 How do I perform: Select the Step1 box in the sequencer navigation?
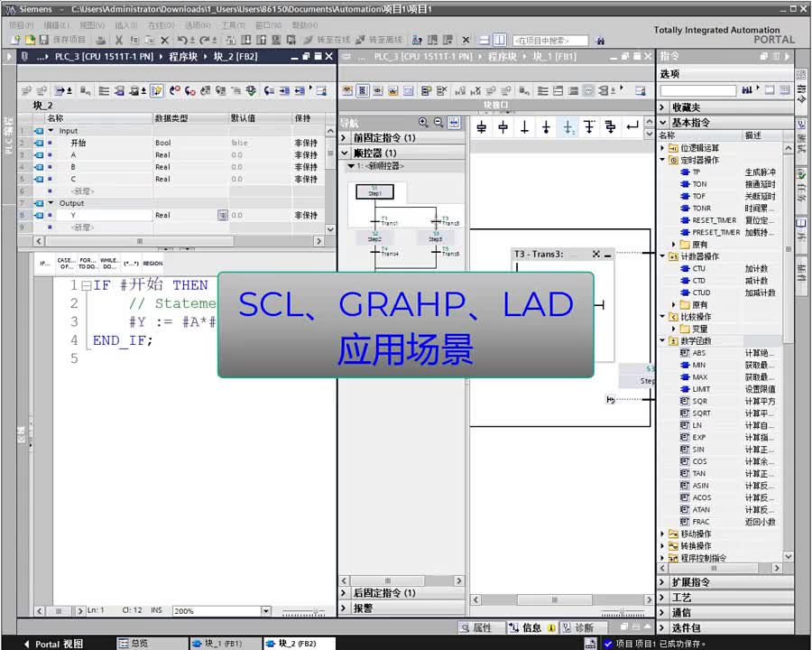coord(375,191)
